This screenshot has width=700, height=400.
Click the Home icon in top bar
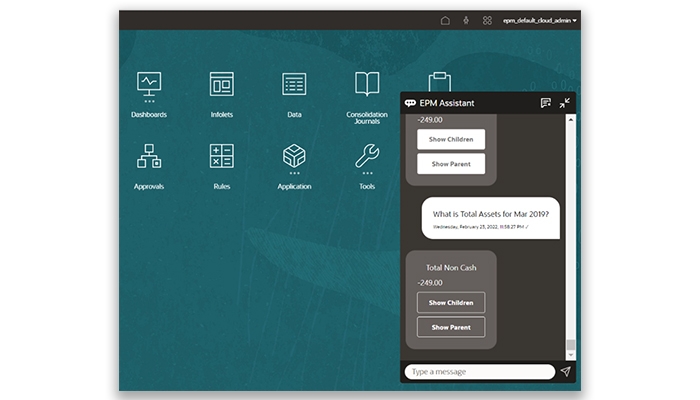point(445,20)
